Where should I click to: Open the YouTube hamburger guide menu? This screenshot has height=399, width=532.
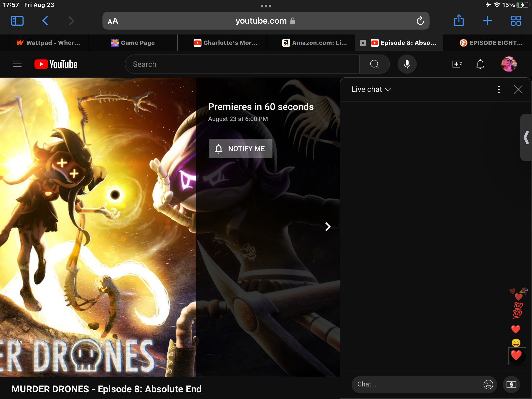click(17, 64)
